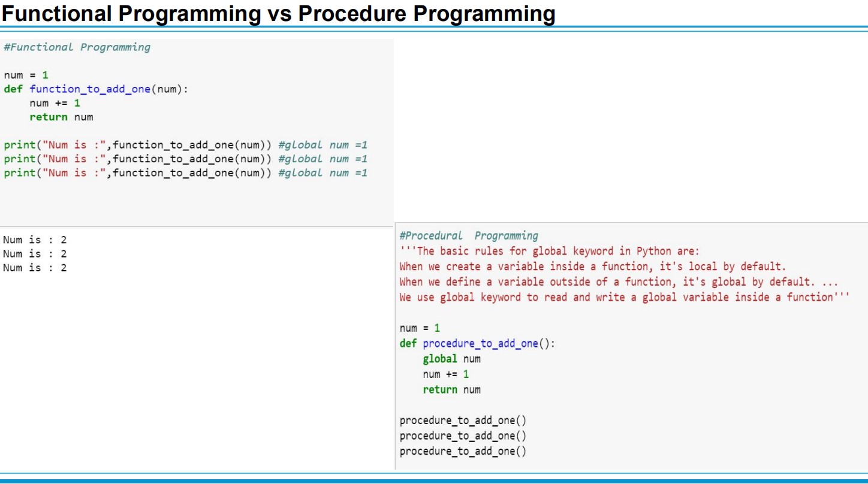Click "return num" inside function_to_add_one
This screenshot has height=484, width=868.
61,117
